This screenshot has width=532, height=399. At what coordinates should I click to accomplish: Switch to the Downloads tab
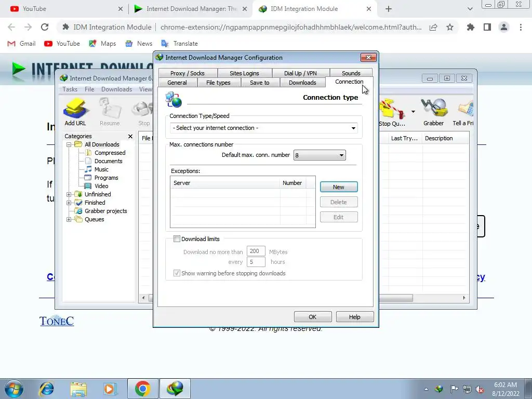302,83
